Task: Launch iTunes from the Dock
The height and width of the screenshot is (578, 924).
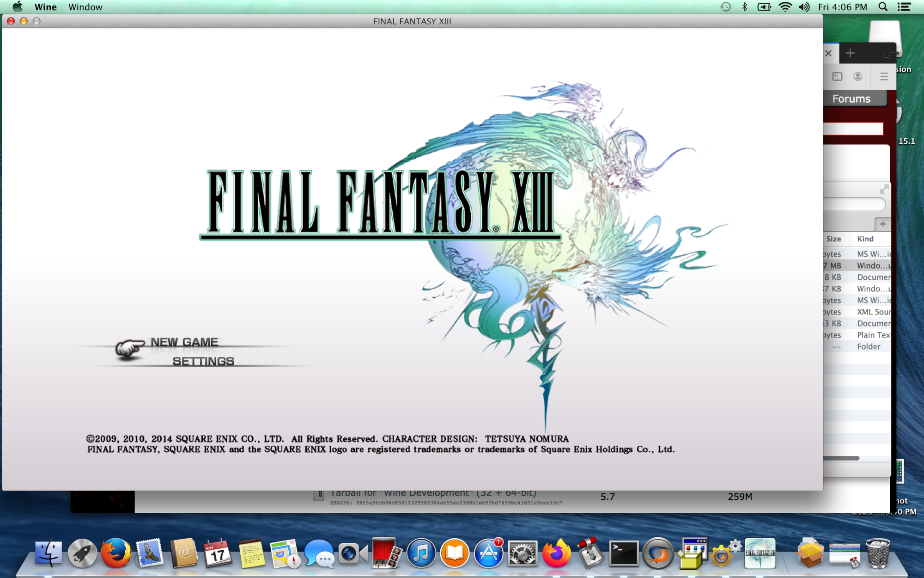Action: point(421,553)
